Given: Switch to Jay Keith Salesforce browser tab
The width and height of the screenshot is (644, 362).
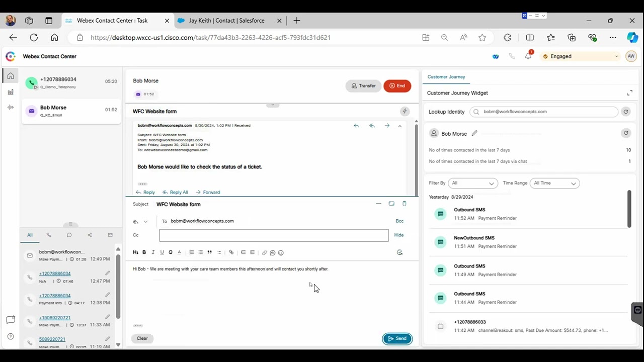Looking at the screenshot, I should pyautogui.click(x=226, y=21).
